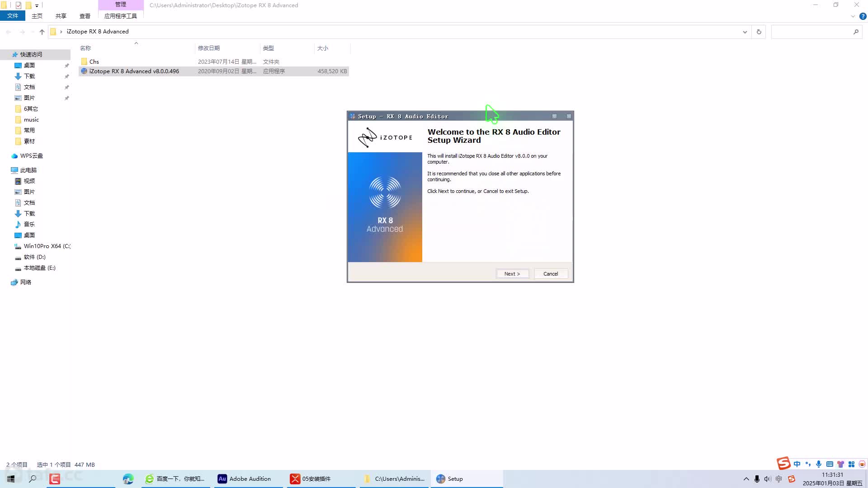Refresh the current folder view
The width and height of the screenshot is (868, 488).
(759, 32)
